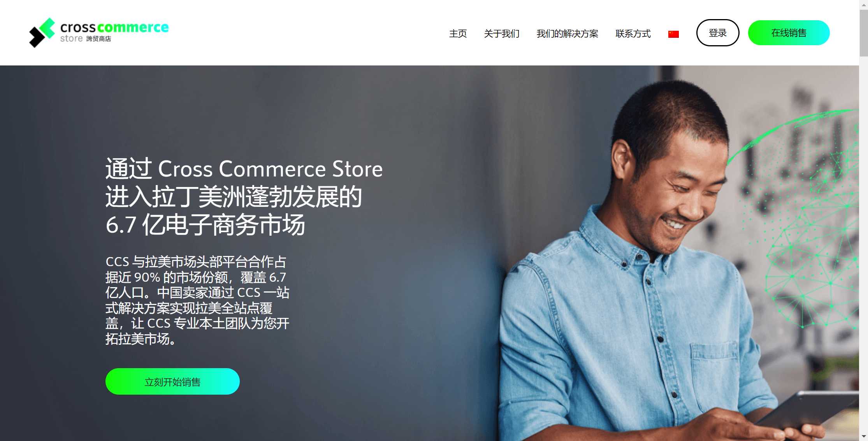Go to 联系方式 page

633,34
